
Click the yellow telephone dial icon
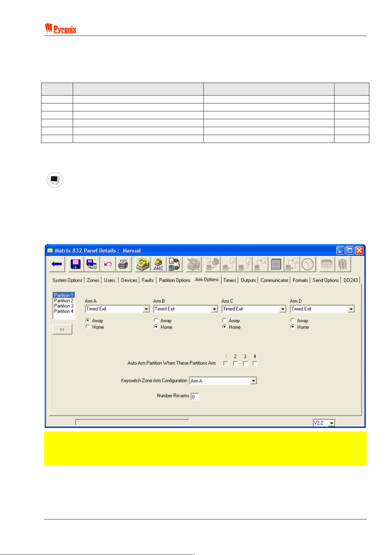(x=143, y=264)
